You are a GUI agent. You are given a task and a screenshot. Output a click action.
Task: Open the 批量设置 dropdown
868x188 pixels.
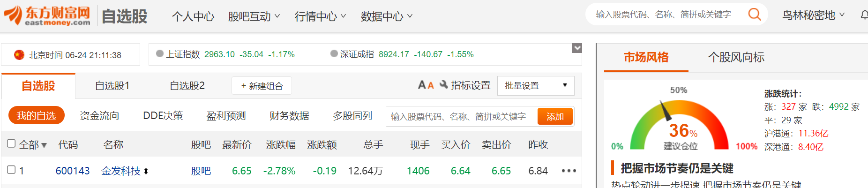pyautogui.click(x=536, y=86)
